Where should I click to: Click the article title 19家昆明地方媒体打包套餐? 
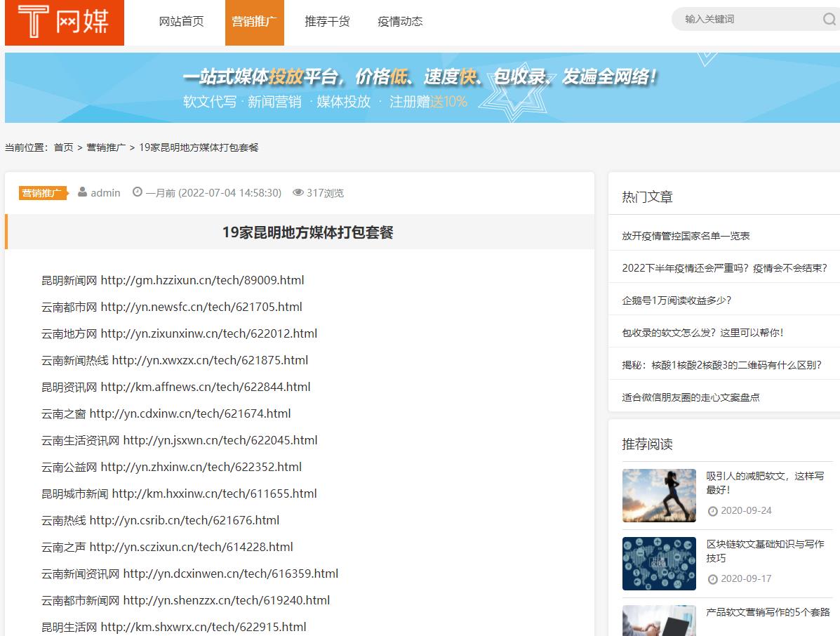[307, 232]
